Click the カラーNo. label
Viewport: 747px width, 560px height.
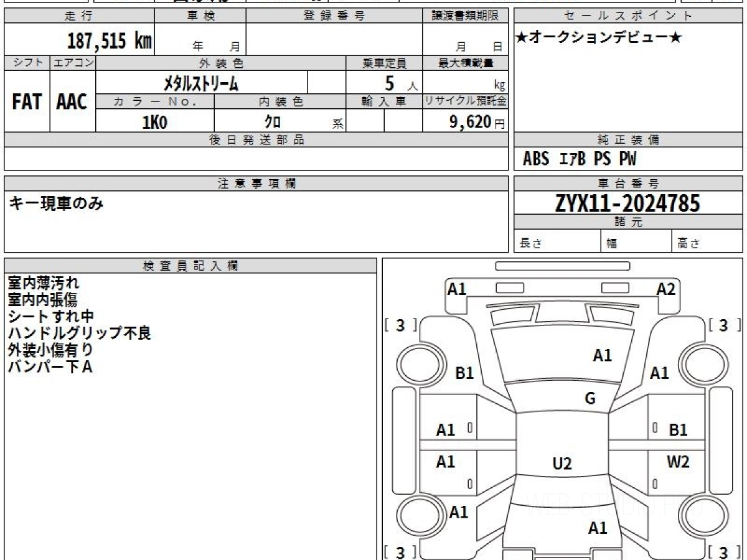pos(155,101)
